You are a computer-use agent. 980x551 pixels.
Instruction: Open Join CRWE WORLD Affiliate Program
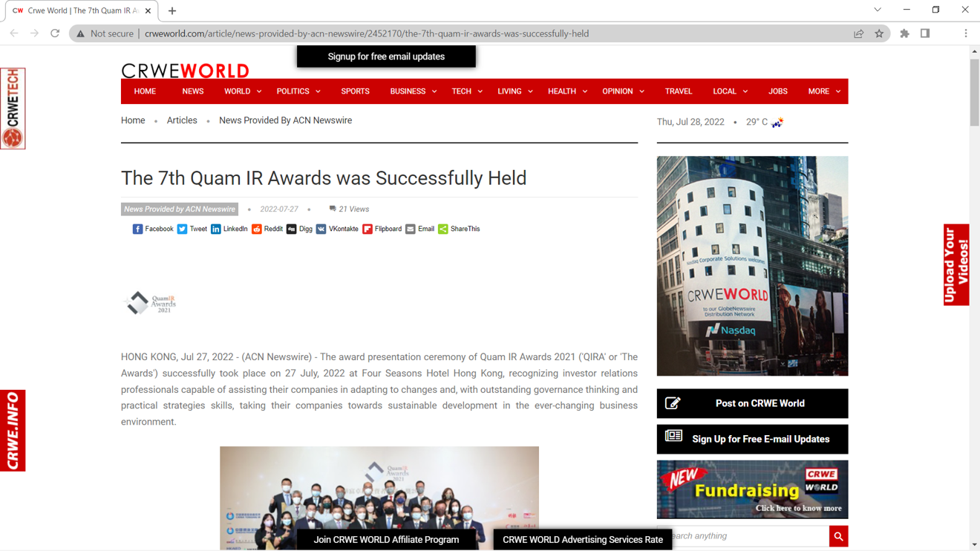coord(386,540)
